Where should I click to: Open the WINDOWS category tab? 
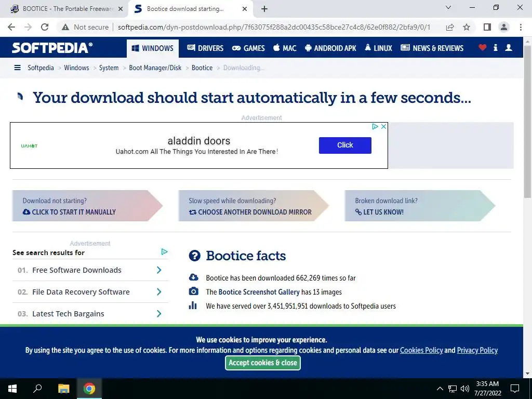(152, 48)
